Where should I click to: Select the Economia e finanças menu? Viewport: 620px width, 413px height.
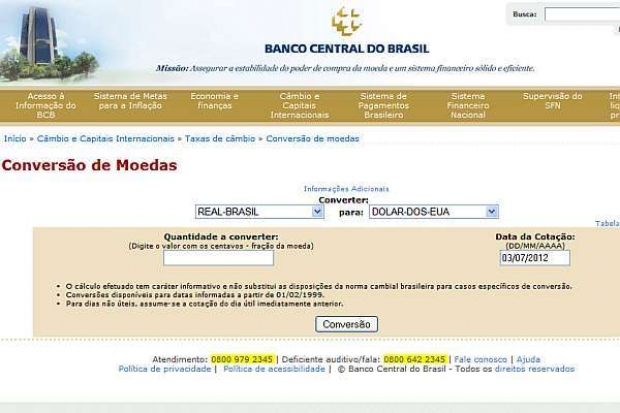click(x=215, y=101)
